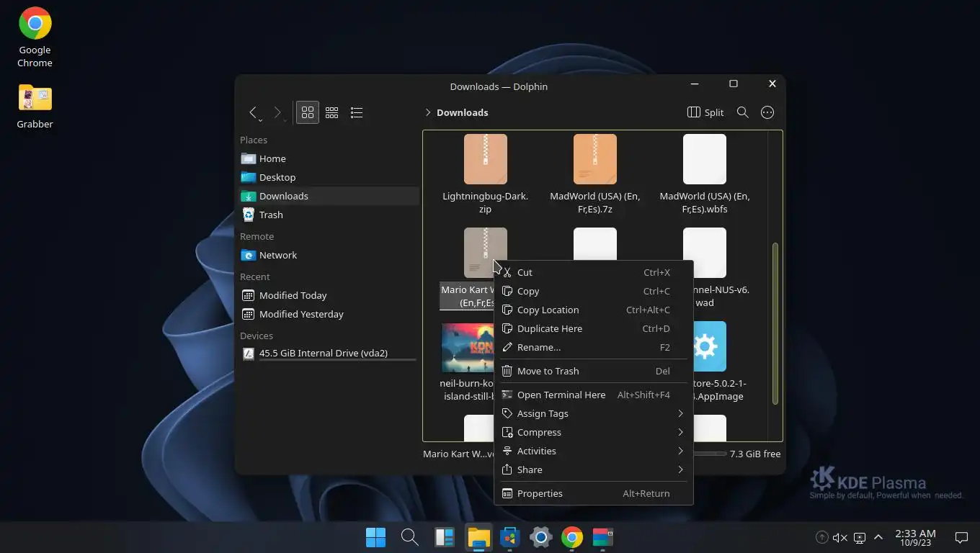Click the updates arrow tray icon
This screenshot has width=980, height=553.
click(821, 537)
